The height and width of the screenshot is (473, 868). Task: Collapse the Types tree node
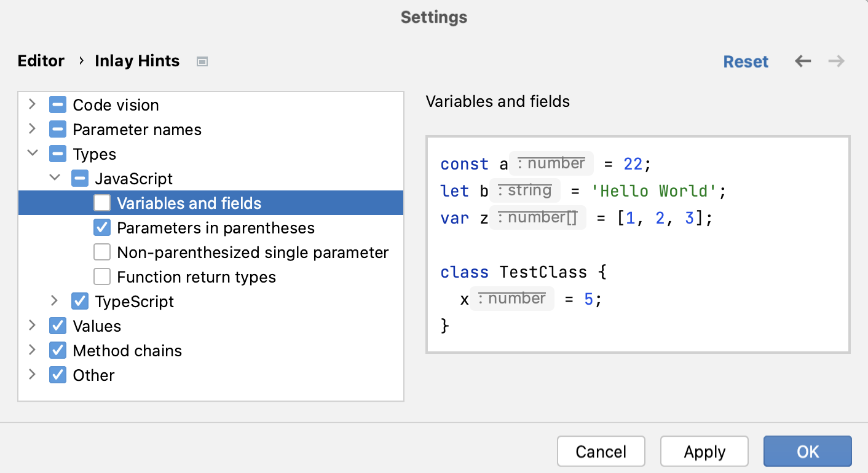coord(32,154)
